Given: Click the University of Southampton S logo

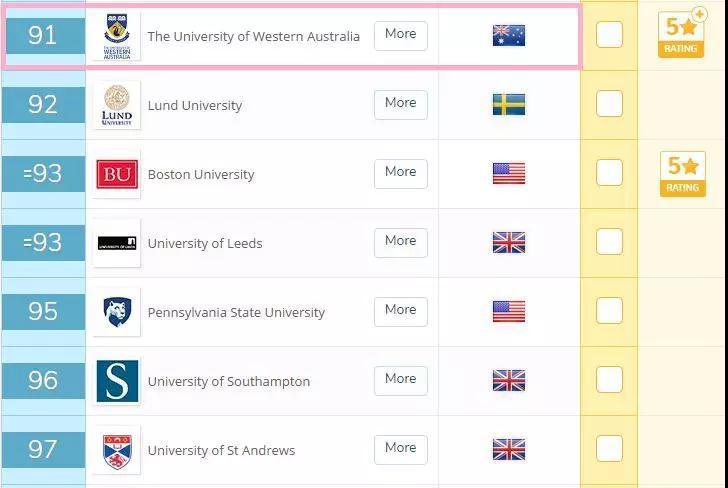Looking at the screenshot, I should point(116,381).
